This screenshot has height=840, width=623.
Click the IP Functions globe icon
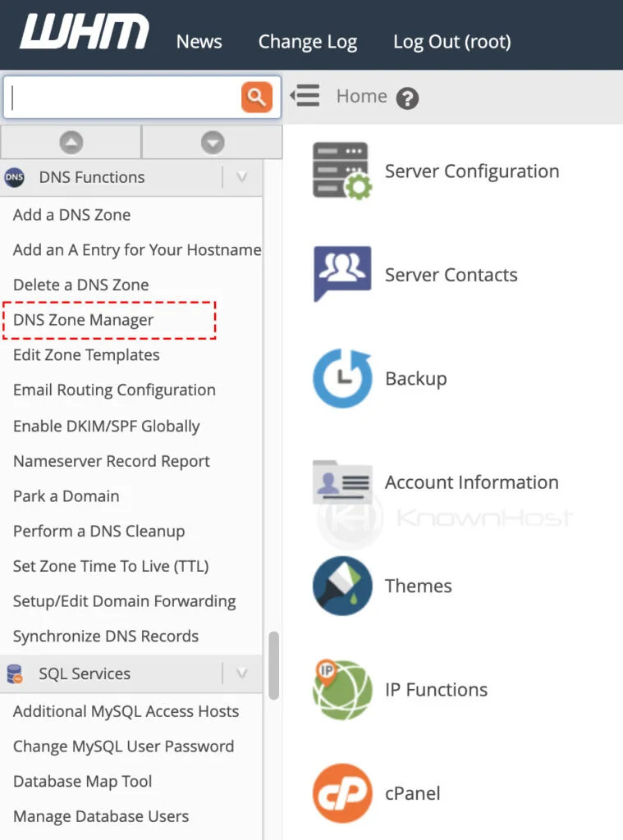point(342,690)
